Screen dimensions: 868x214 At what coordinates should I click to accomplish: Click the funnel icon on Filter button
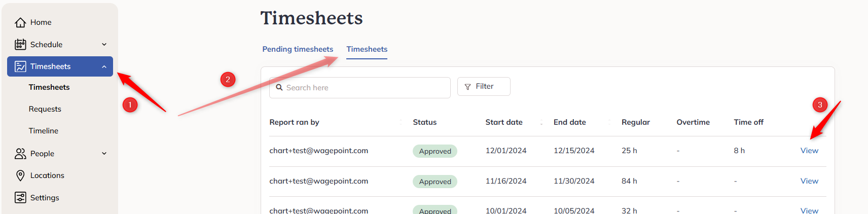[x=467, y=87]
